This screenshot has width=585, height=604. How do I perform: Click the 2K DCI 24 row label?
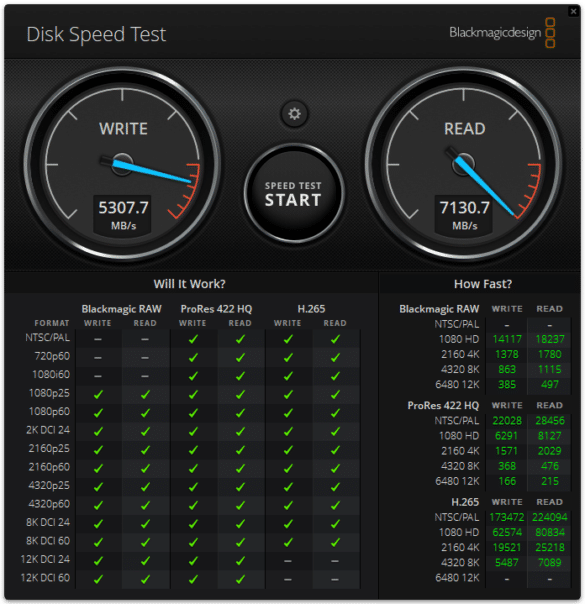[x=48, y=430]
